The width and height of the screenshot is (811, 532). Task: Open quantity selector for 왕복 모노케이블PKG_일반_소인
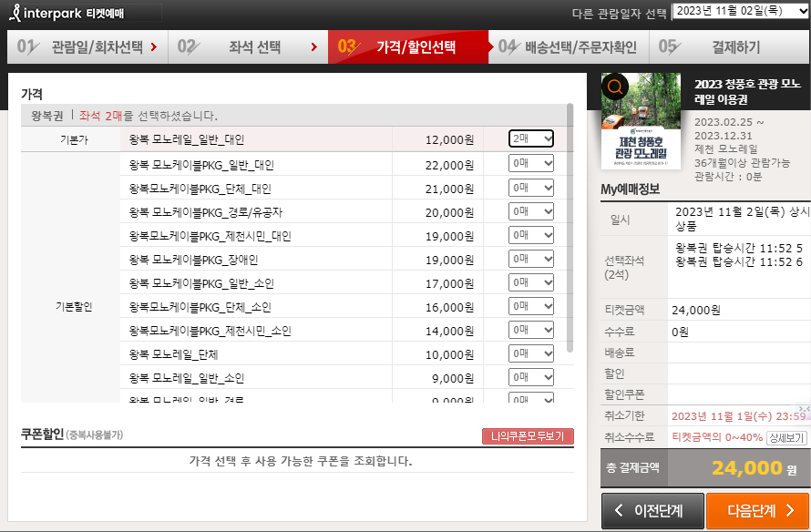(531, 282)
